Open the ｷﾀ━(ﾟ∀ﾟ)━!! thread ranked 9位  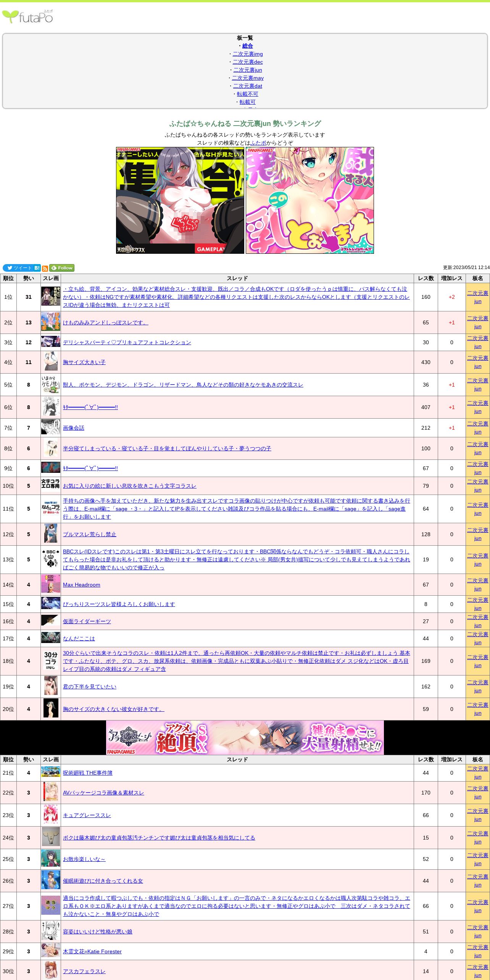(90, 468)
